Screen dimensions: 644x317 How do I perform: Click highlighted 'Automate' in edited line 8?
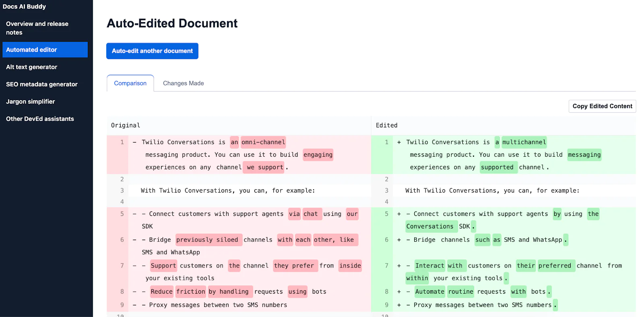pyautogui.click(x=430, y=291)
